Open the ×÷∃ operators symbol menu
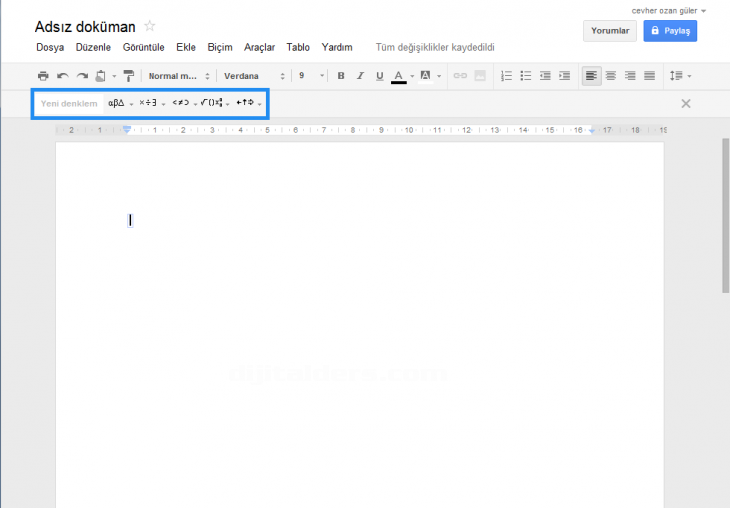 click(152, 103)
